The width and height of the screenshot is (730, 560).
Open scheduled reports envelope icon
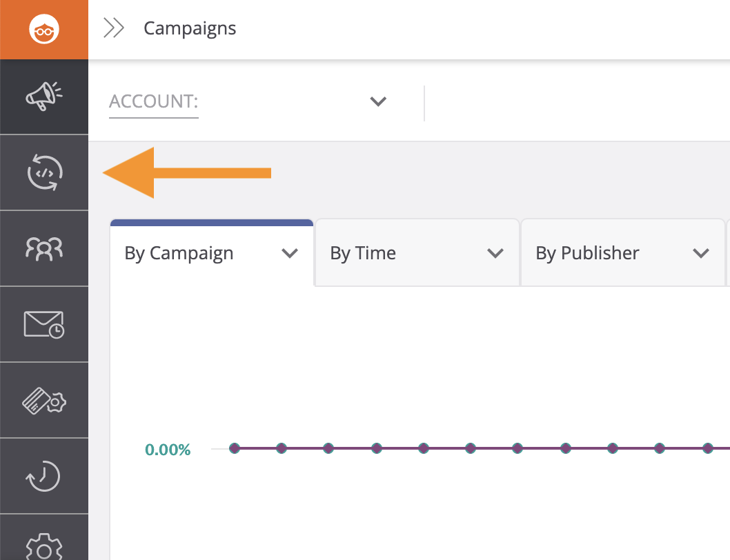click(x=44, y=324)
